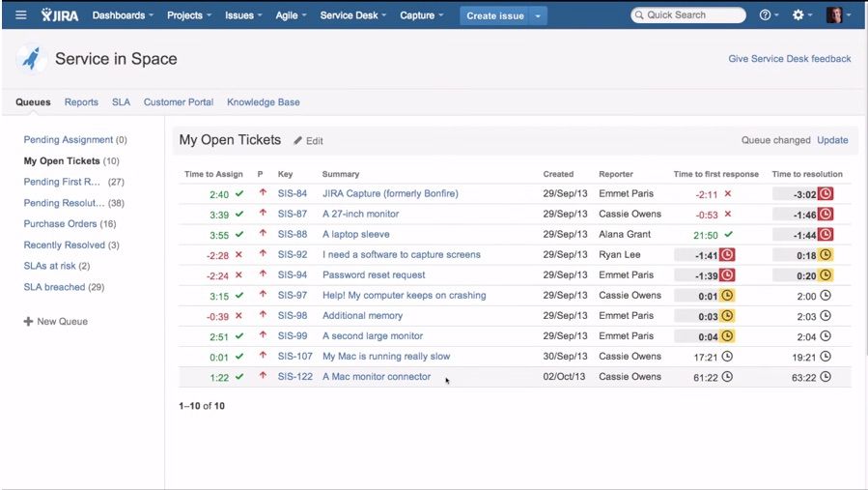
Task: Select the SLAs at risk queue
Action: click(x=56, y=266)
